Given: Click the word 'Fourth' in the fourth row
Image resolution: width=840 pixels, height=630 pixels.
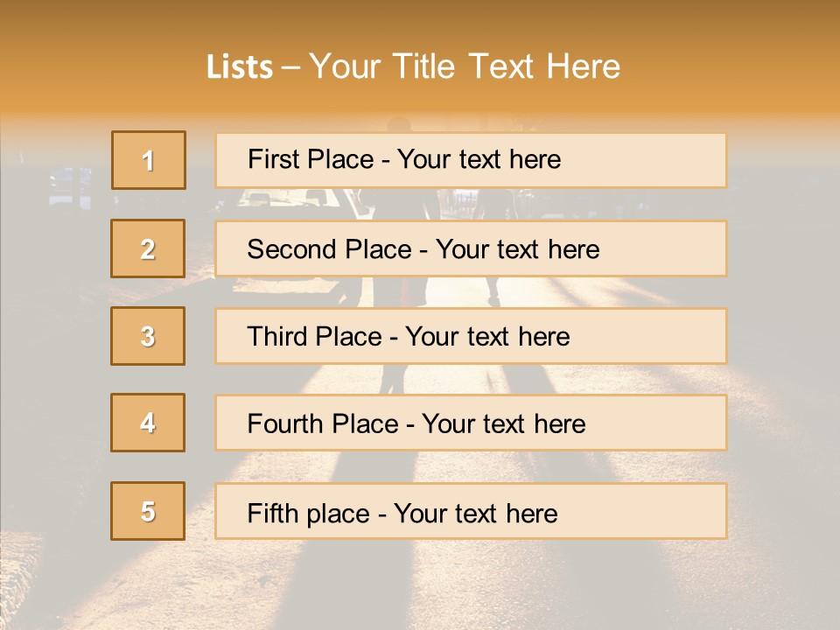Looking at the screenshot, I should pos(285,423).
